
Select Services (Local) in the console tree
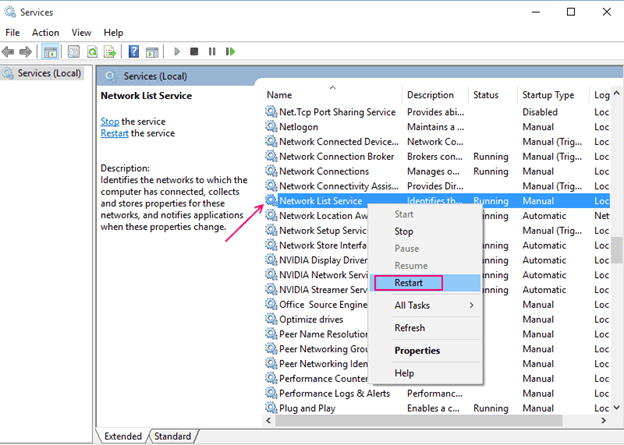click(42, 73)
